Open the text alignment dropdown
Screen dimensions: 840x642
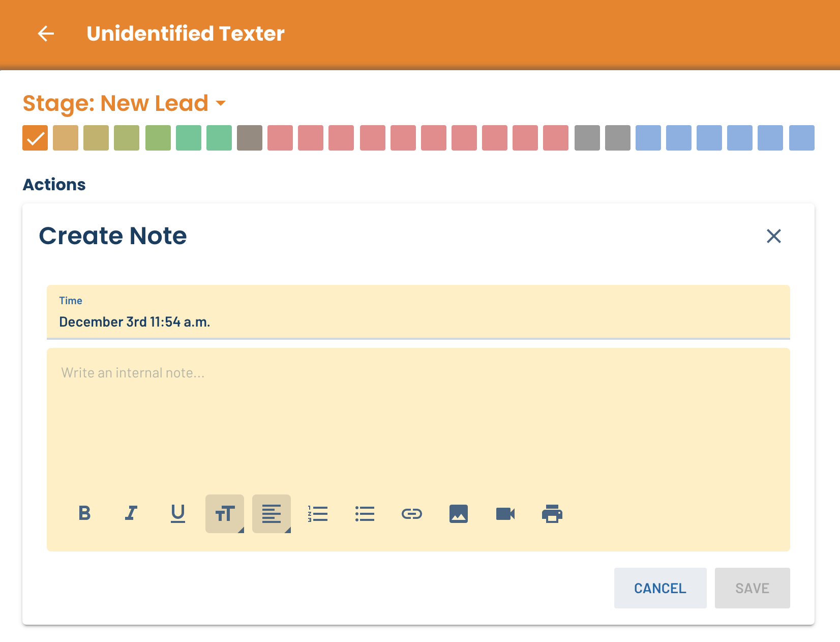click(x=272, y=513)
